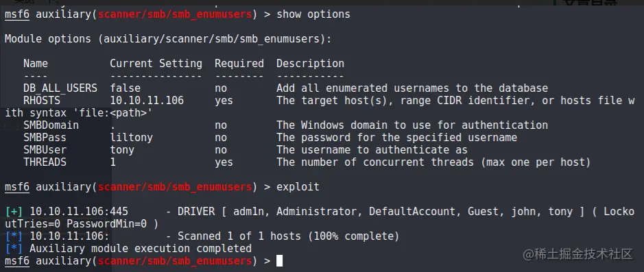Click 'Add all enumerated usernames' description
Screen dimensions: 644x272
point(412,88)
